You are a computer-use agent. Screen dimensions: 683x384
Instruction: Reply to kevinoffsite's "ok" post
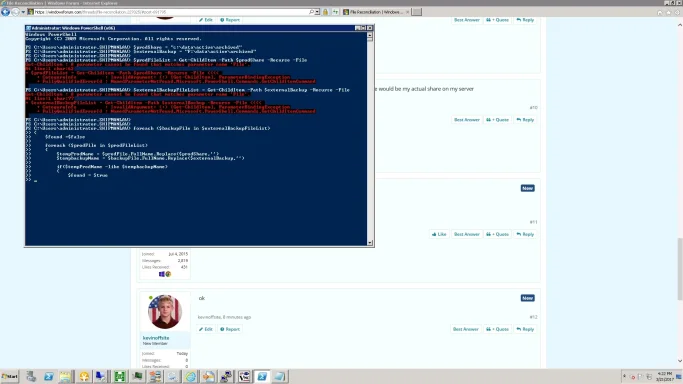(x=525, y=329)
